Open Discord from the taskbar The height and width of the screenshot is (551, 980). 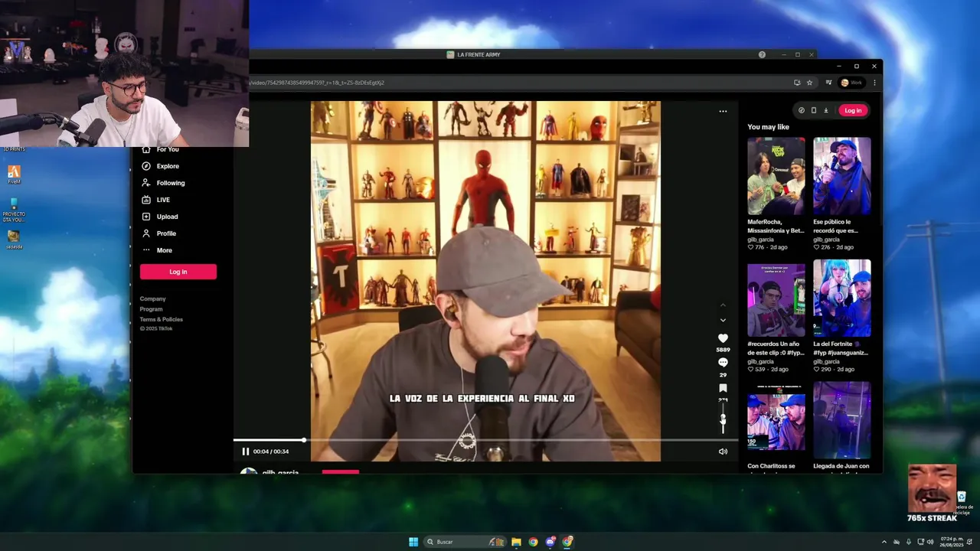[x=550, y=542]
